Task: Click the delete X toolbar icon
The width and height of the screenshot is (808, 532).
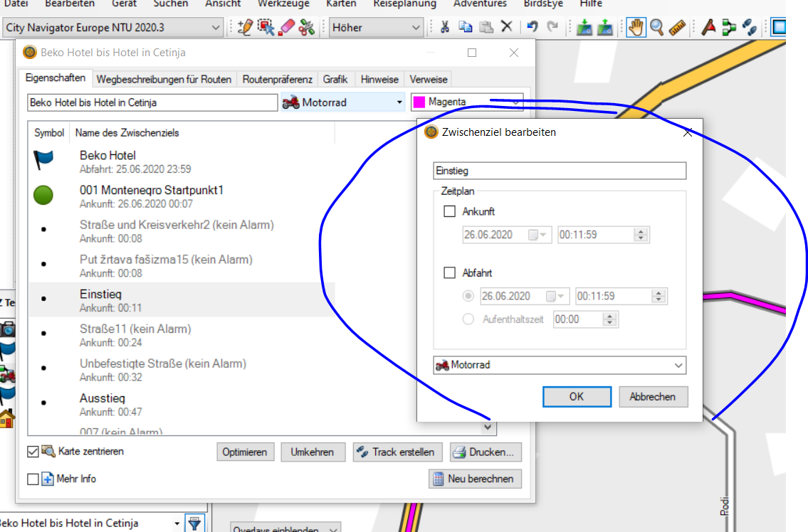Action: click(x=507, y=28)
